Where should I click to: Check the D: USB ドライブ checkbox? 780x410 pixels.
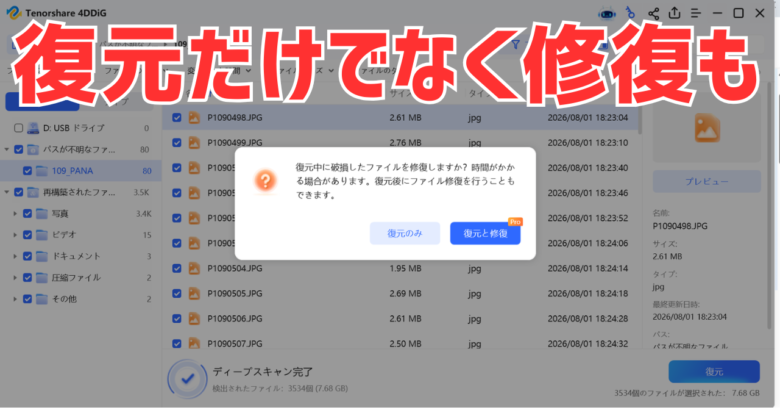[18, 128]
